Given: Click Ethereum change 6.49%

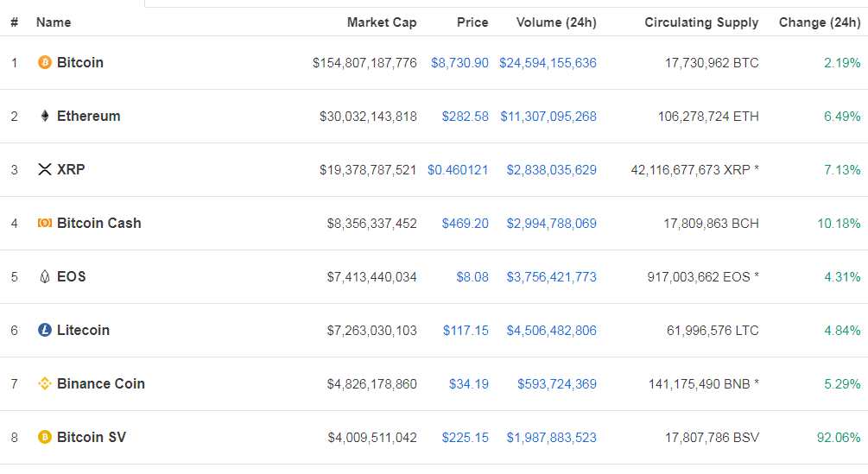Looking at the screenshot, I should click(x=843, y=117).
